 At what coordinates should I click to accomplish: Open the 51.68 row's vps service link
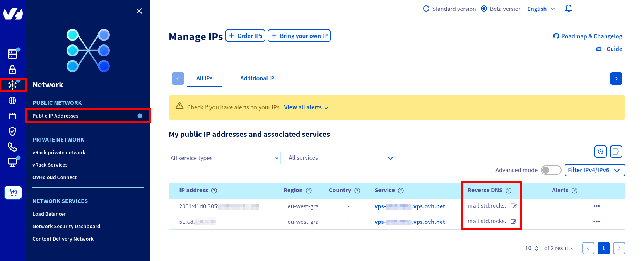point(410,222)
